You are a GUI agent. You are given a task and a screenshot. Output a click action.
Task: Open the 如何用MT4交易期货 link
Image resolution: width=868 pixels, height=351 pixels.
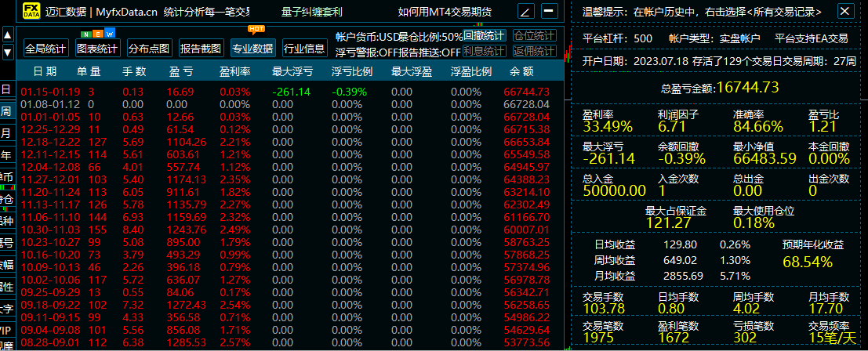coord(445,12)
